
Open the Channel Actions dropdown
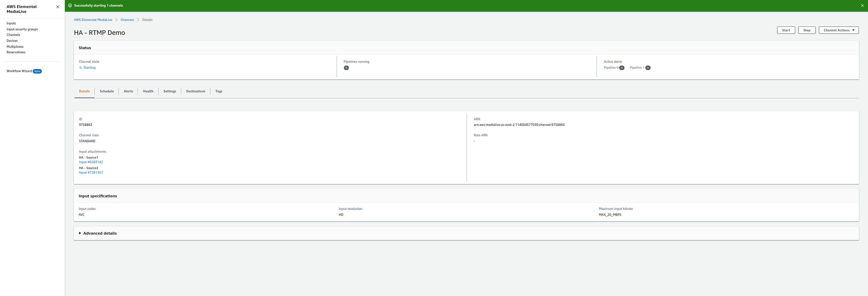pyautogui.click(x=839, y=30)
